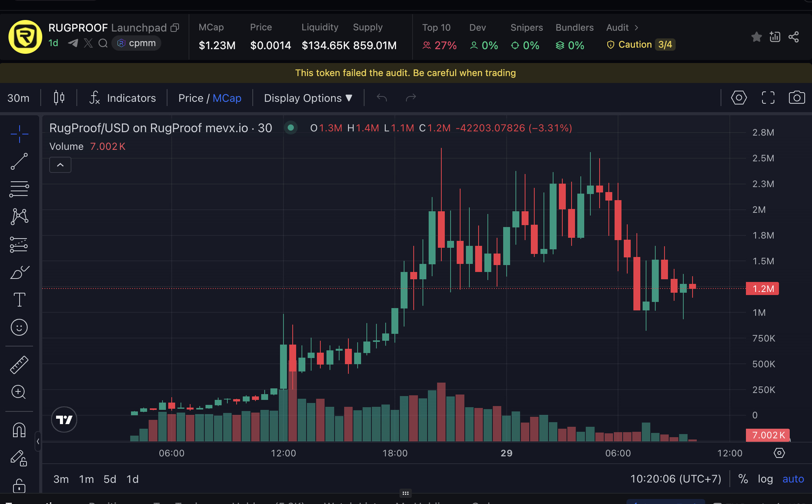Screen dimensions: 812x504
Task: Select the text annotation tool
Action: pos(19,300)
